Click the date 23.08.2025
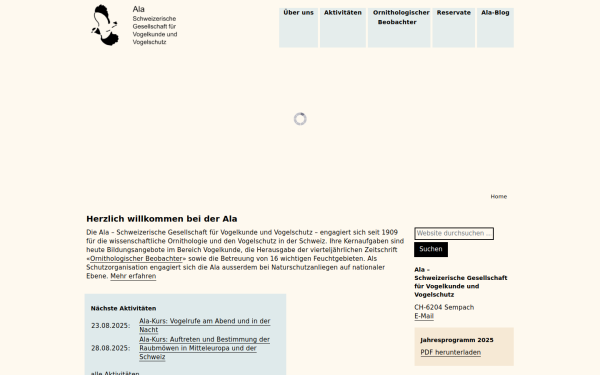The width and height of the screenshot is (600, 375). (x=111, y=326)
